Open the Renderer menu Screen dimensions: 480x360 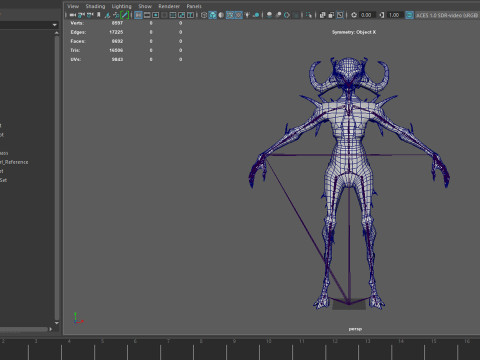coord(169,6)
